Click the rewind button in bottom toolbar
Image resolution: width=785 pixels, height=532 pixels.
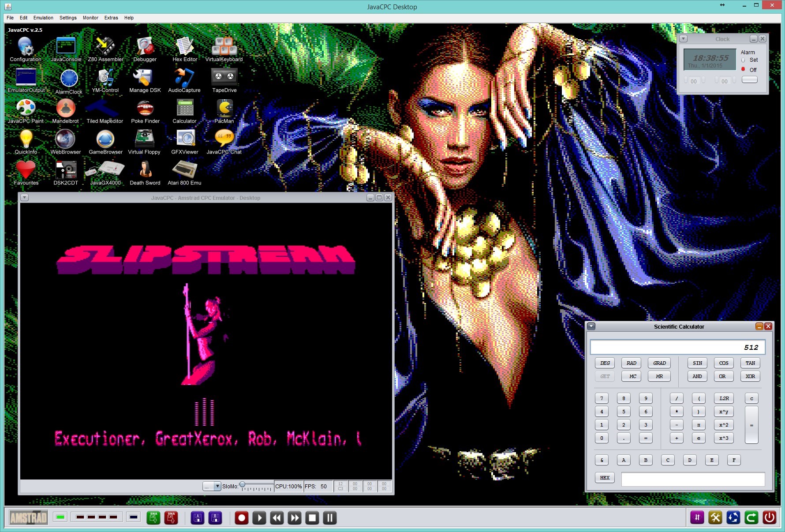point(277,517)
